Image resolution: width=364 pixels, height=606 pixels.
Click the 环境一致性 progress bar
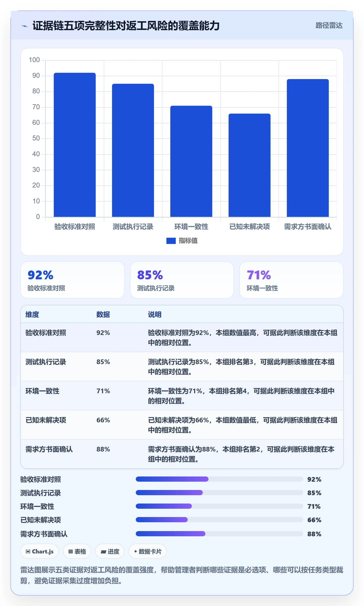219,506
